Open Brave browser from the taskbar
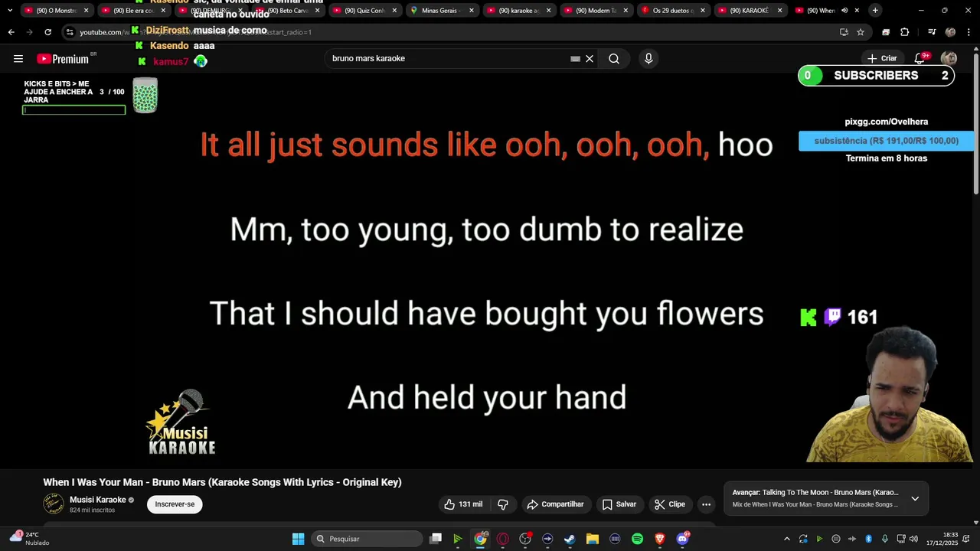980x551 pixels. [x=660, y=539]
